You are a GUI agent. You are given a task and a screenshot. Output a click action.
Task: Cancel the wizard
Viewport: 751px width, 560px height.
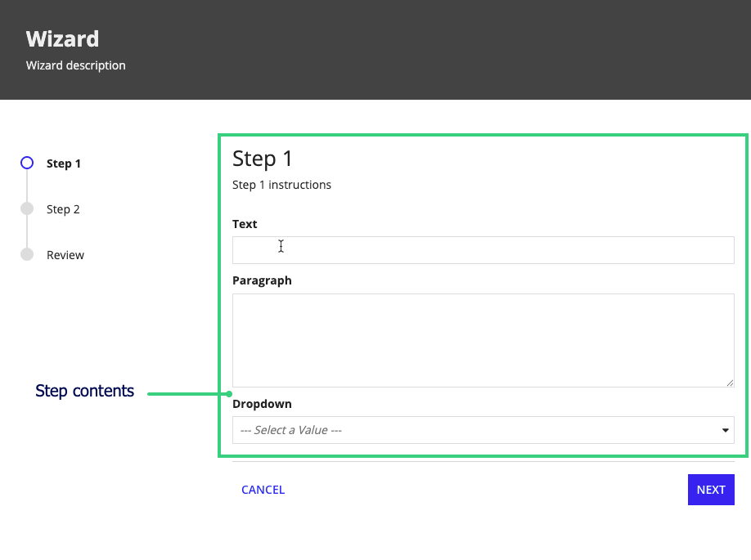pos(263,490)
